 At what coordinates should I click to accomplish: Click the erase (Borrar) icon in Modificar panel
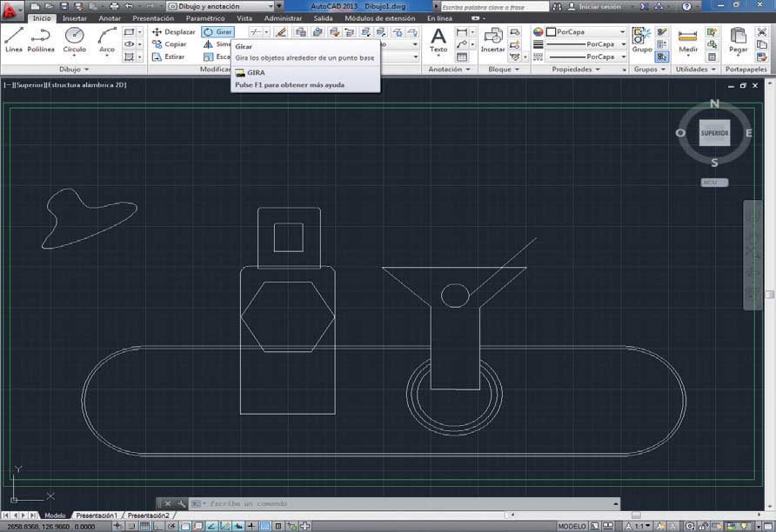[x=281, y=32]
